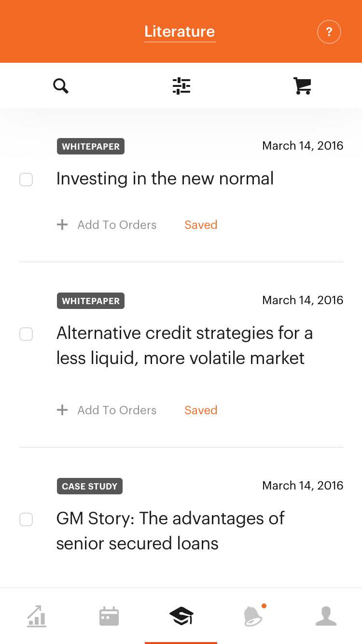362x644 pixels.
Task: Open the notifications bell tab
Action: (x=253, y=616)
